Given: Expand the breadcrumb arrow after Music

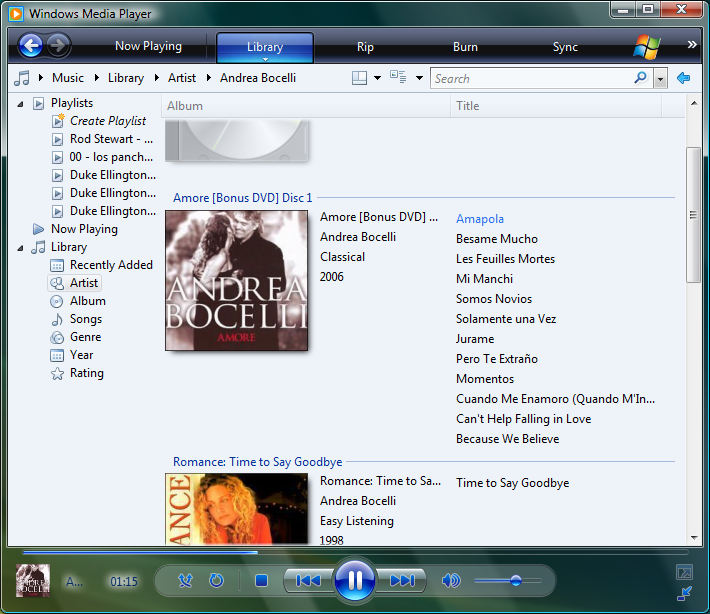Looking at the screenshot, I should (96, 78).
